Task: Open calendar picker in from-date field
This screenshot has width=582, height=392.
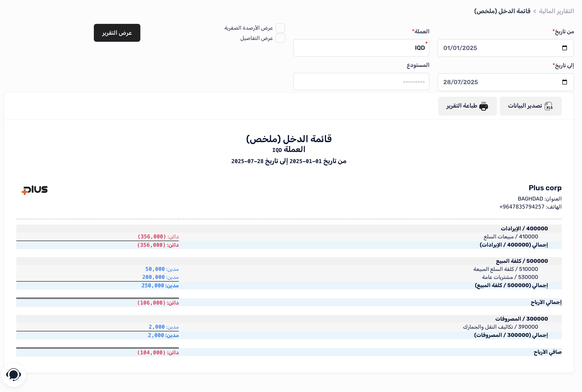Action: (x=565, y=48)
